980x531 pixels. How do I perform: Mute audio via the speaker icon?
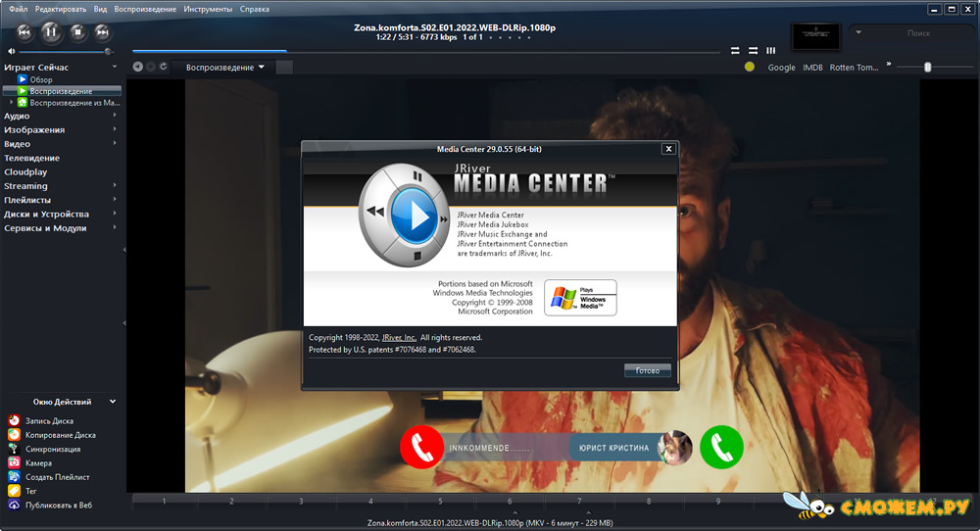pos(11,51)
